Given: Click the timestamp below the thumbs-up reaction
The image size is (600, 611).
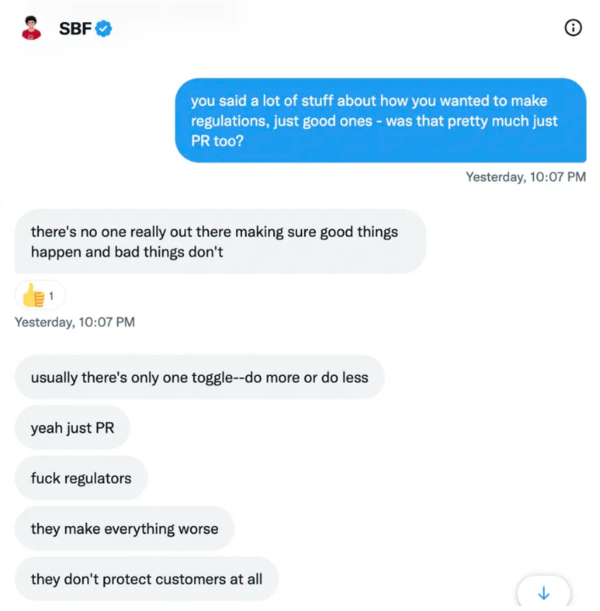Looking at the screenshot, I should coord(75,322).
